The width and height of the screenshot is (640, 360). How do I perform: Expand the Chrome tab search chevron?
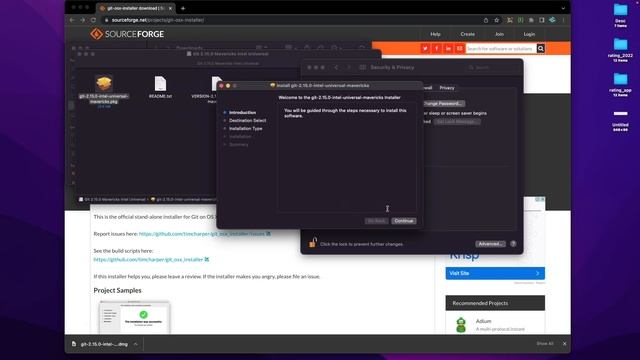[563, 8]
